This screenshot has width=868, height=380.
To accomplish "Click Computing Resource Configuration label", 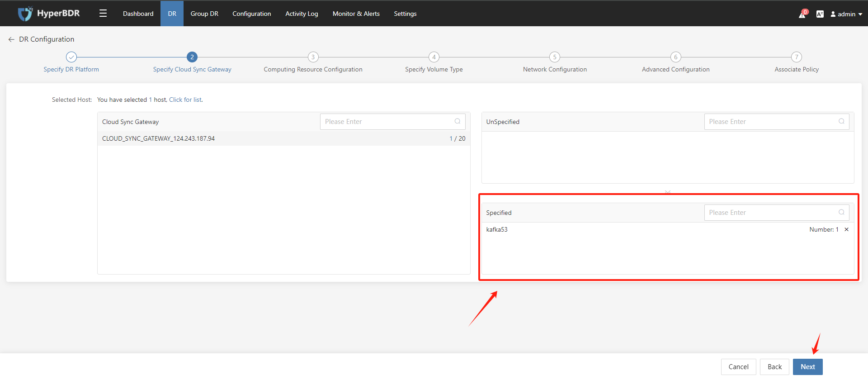I will pyautogui.click(x=313, y=69).
